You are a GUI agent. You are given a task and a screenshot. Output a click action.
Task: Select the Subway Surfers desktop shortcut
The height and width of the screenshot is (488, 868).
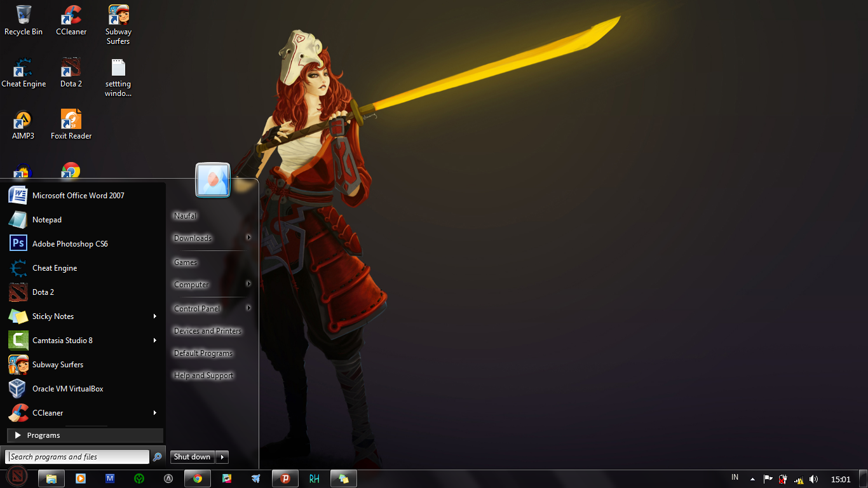pos(118,25)
